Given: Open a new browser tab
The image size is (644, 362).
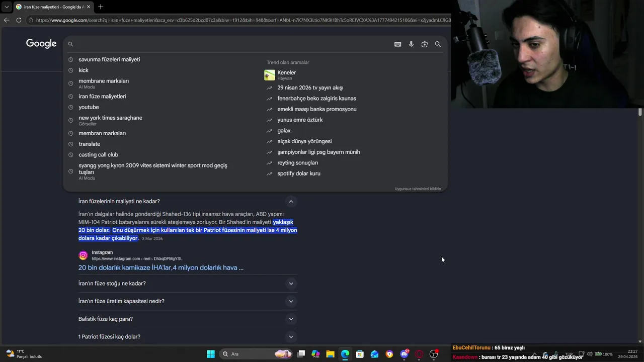Looking at the screenshot, I should [x=101, y=7].
